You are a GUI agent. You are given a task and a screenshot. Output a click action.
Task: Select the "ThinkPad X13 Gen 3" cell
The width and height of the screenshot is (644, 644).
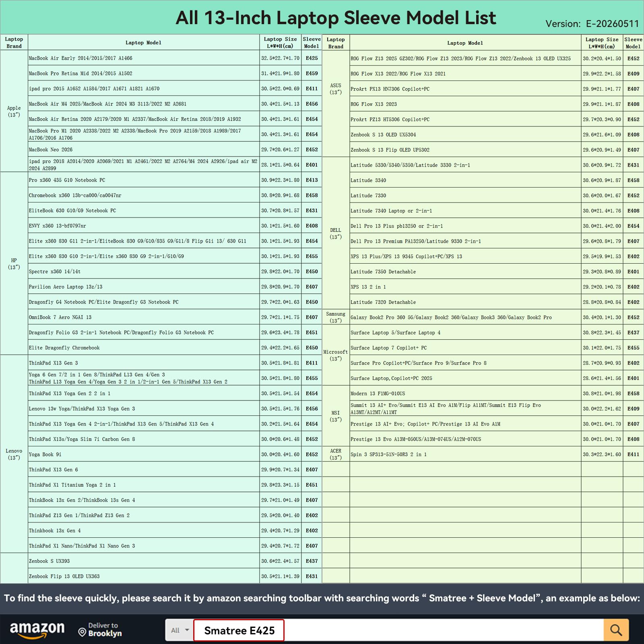click(x=144, y=363)
